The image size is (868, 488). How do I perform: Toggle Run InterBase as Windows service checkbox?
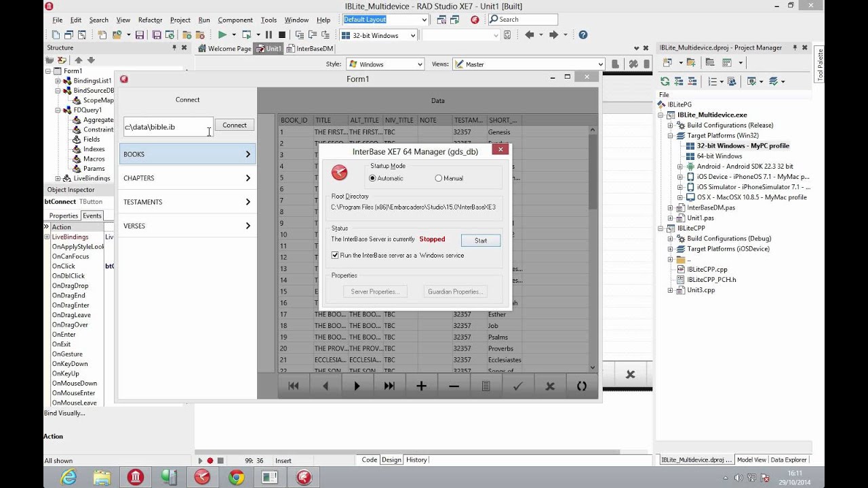click(335, 256)
